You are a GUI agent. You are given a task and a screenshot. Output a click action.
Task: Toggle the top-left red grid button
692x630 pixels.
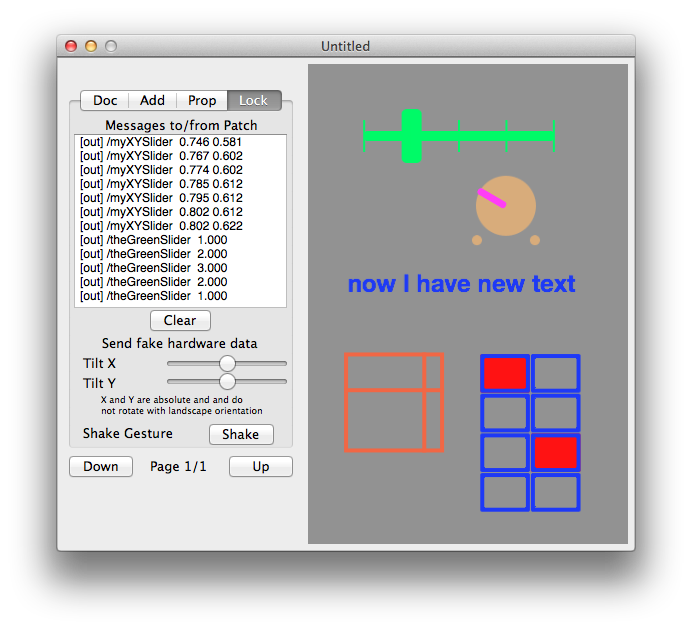(x=505, y=373)
